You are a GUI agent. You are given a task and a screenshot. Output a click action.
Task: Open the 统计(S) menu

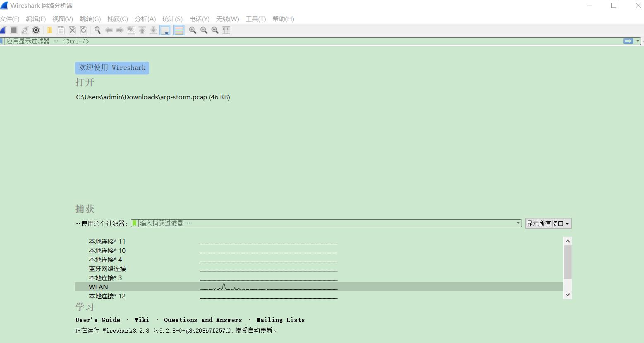point(172,19)
